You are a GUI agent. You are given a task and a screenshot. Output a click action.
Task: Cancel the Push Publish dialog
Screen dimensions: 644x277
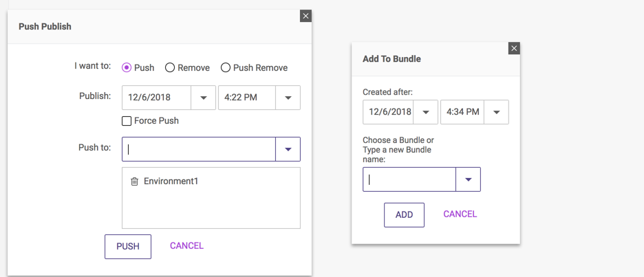[x=186, y=246]
